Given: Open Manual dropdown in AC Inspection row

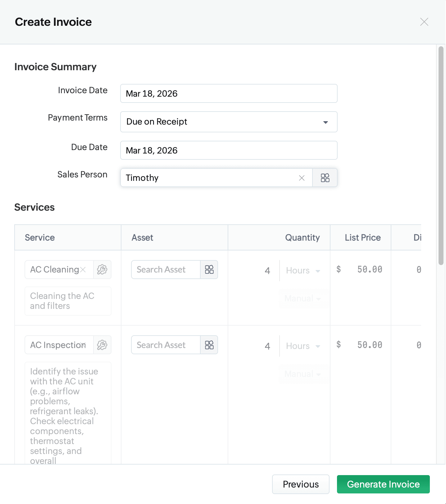Looking at the screenshot, I should tap(303, 374).
